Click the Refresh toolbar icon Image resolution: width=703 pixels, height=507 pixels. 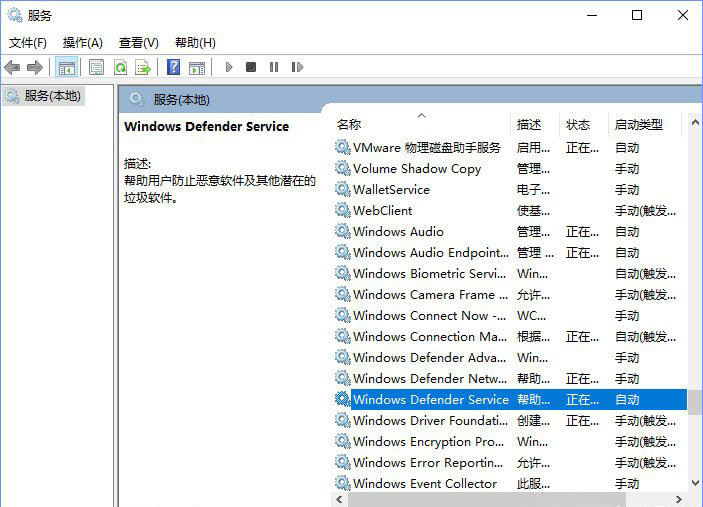click(120, 67)
